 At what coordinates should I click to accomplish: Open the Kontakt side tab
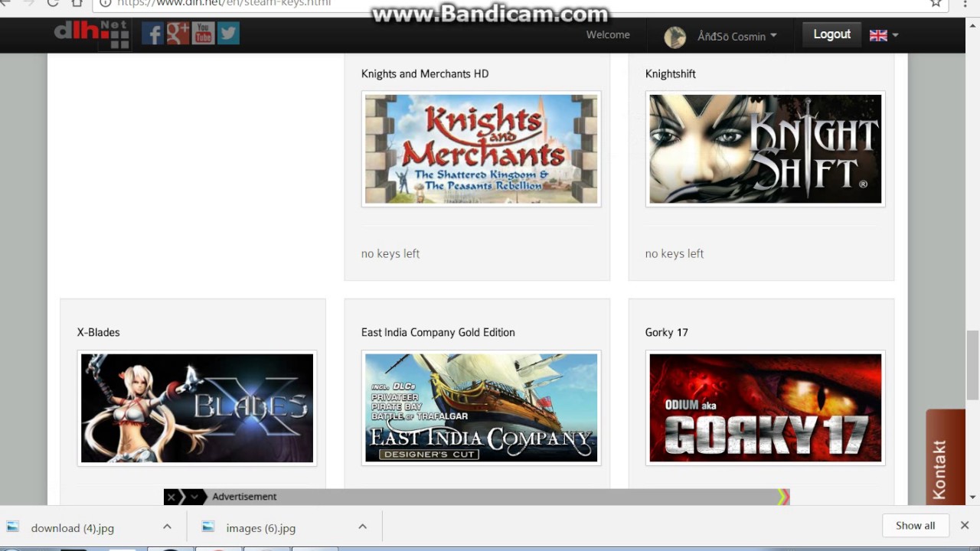pyautogui.click(x=946, y=458)
